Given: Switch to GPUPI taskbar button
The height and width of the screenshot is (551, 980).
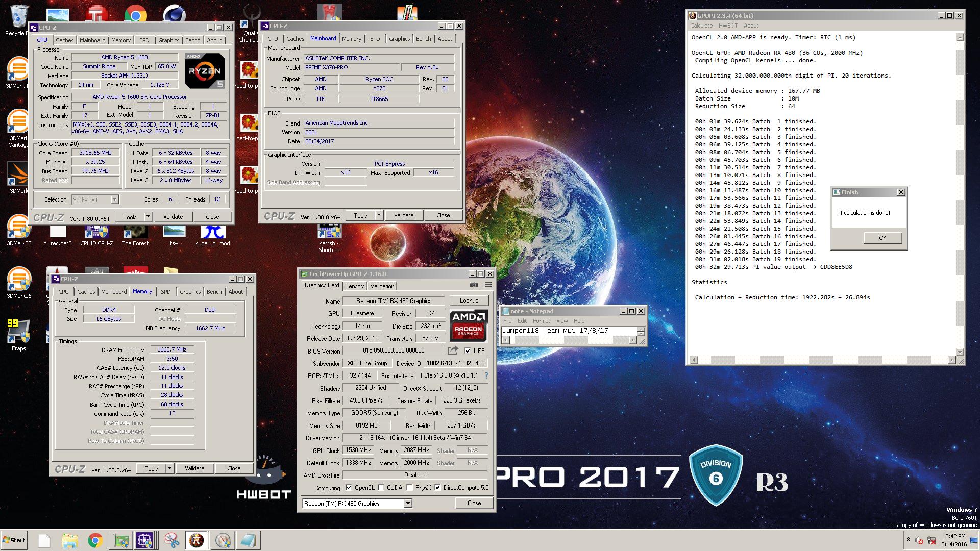Looking at the screenshot, I should coord(197,540).
